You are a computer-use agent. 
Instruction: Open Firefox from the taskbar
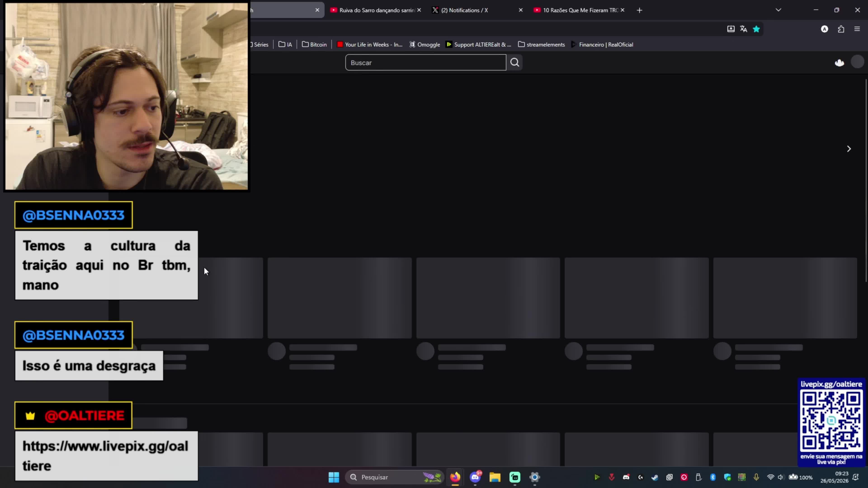coord(455,477)
